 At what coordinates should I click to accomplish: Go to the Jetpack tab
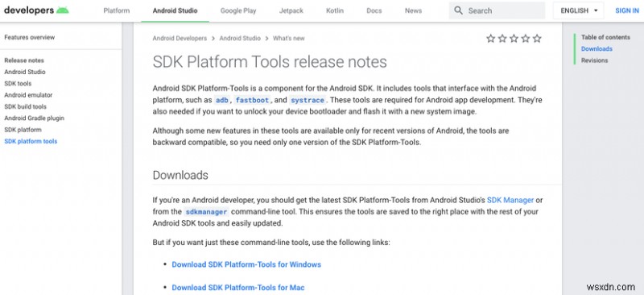click(291, 10)
